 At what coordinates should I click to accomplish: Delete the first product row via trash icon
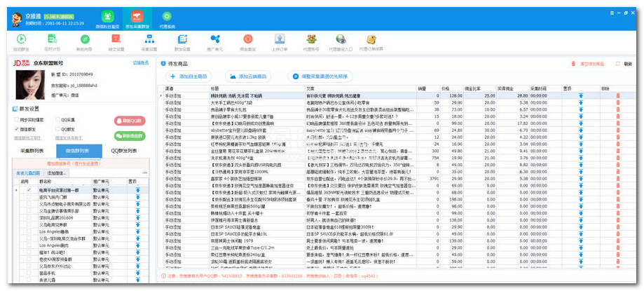(x=617, y=95)
